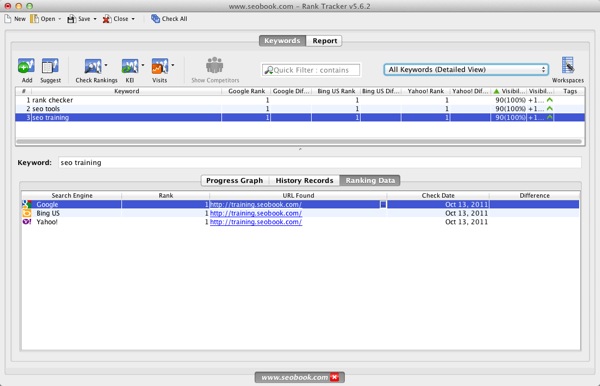Close the www.seobook.com project tab
Image resolution: width=600 pixels, height=386 pixels.
coord(334,377)
